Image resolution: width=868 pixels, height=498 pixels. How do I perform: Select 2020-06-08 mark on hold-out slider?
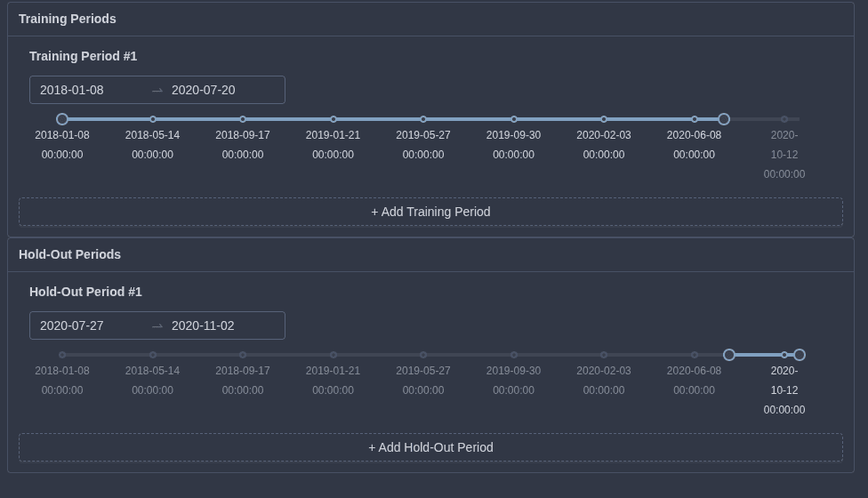695,355
